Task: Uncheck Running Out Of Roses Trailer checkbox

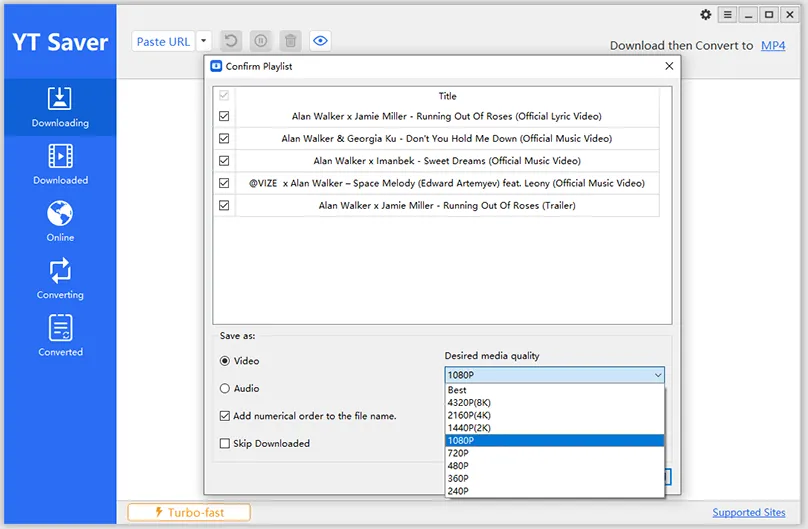Action: click(x=224, y=205)
